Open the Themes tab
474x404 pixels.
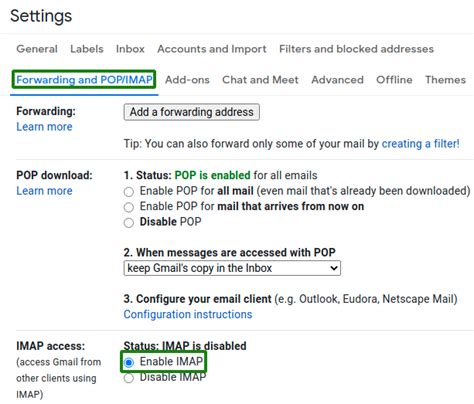445,80
